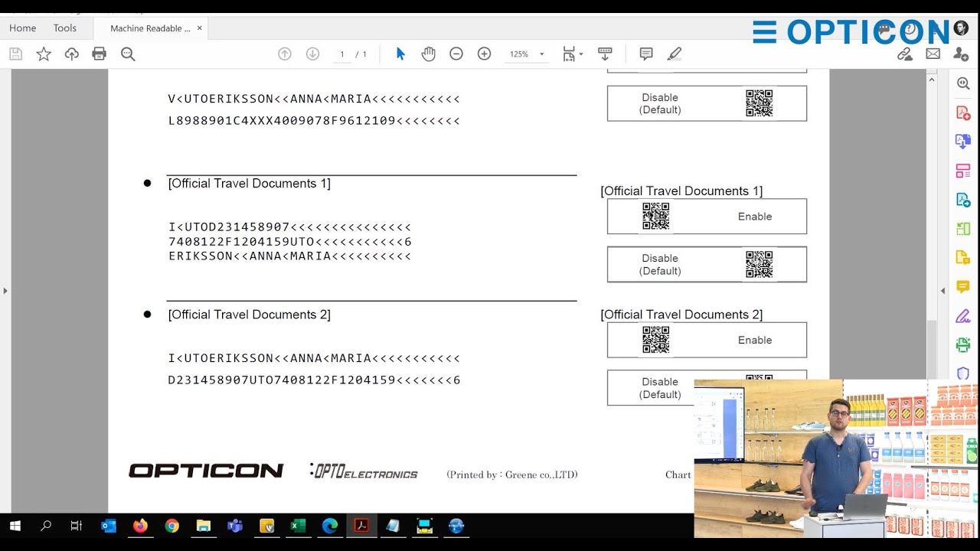Image resolution: width=980 pixels, height=551 pixels.
Task: Open the Home tab
Action: 23,28
